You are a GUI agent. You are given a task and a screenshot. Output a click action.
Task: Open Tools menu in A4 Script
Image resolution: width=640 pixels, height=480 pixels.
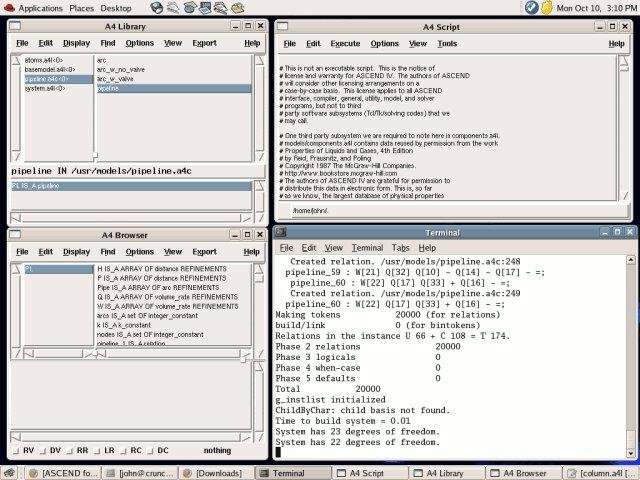(x=447, y=43)
